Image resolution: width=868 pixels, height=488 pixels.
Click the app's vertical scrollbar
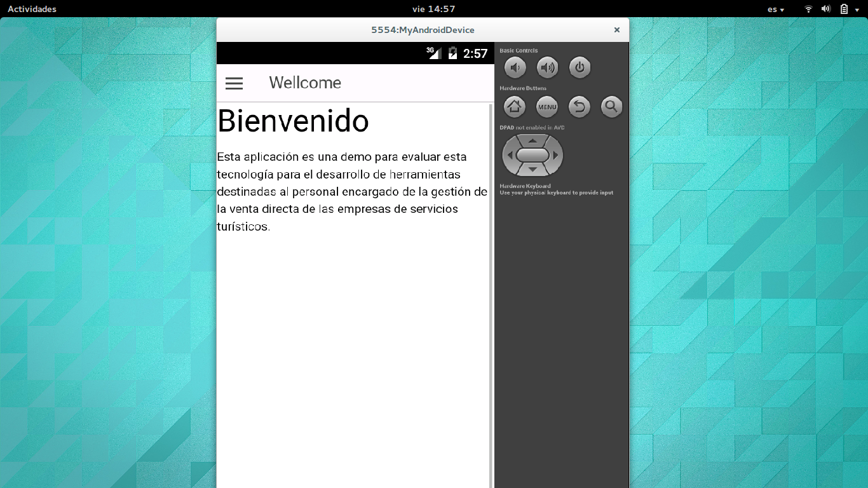click(491, 292)
